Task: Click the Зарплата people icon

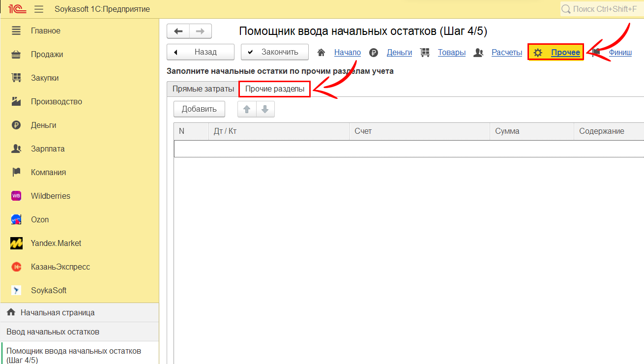Action: [x=16, y=149]
